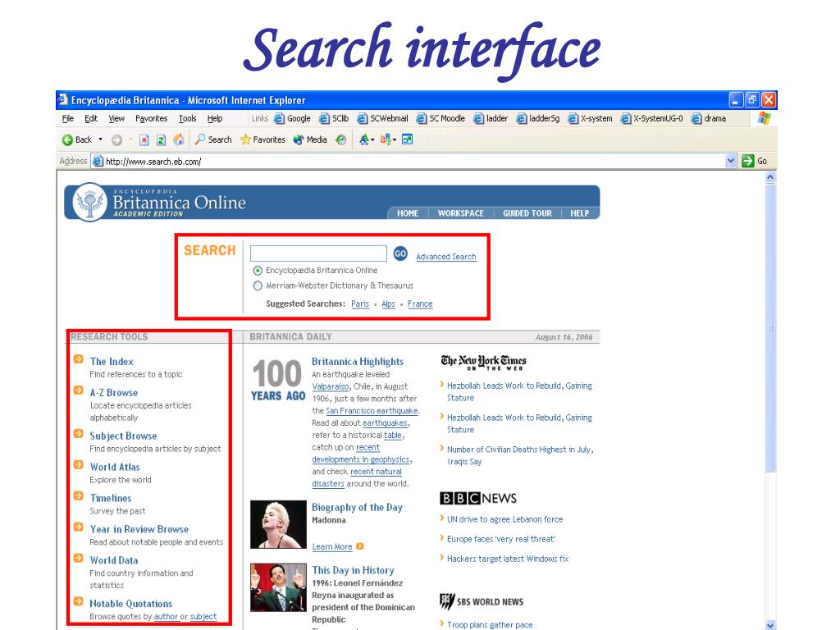Click the scrollbar down arrow

point(770,624)
